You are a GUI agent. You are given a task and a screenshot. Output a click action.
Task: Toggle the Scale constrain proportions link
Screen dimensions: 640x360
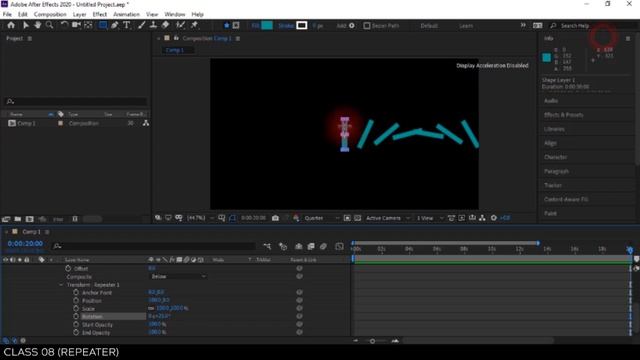coord(151,308)
